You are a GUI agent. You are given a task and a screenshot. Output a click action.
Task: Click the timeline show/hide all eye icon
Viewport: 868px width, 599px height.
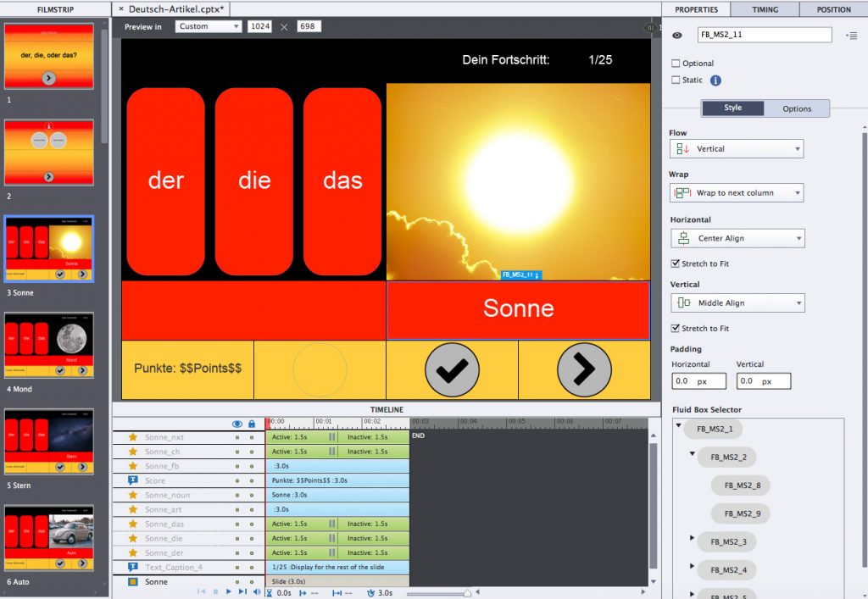point(237,424)
